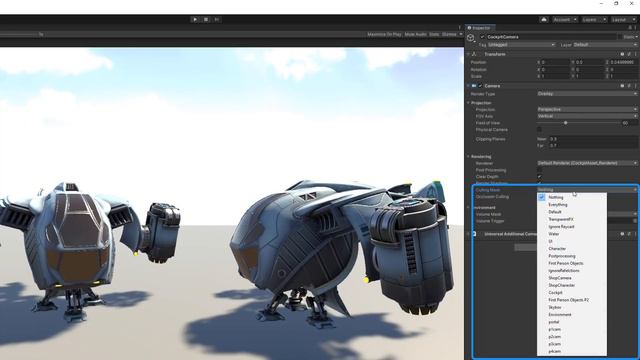Click the Rotation X field
The height and width of the screenshot is (360, 640).
(555, 69)
